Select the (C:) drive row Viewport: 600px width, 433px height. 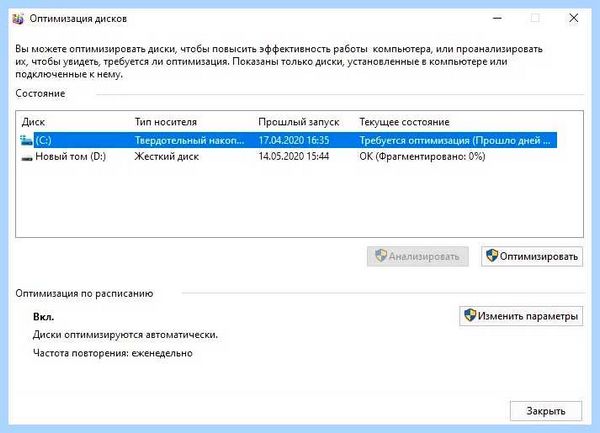click(289, 140)
